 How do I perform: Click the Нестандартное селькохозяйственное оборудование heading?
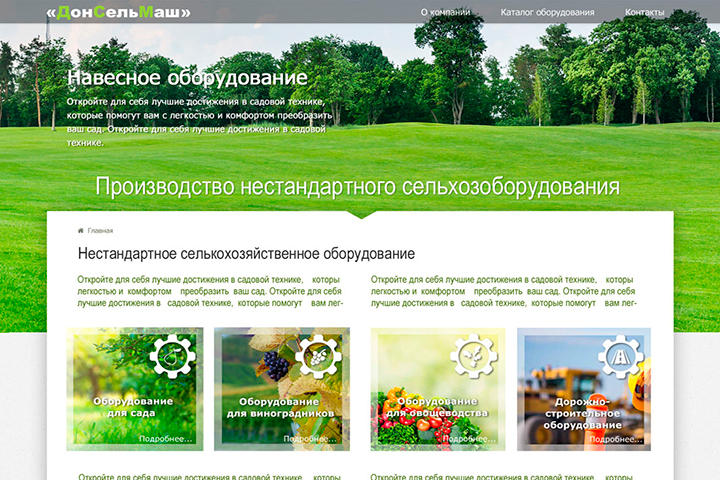[246, 254]
